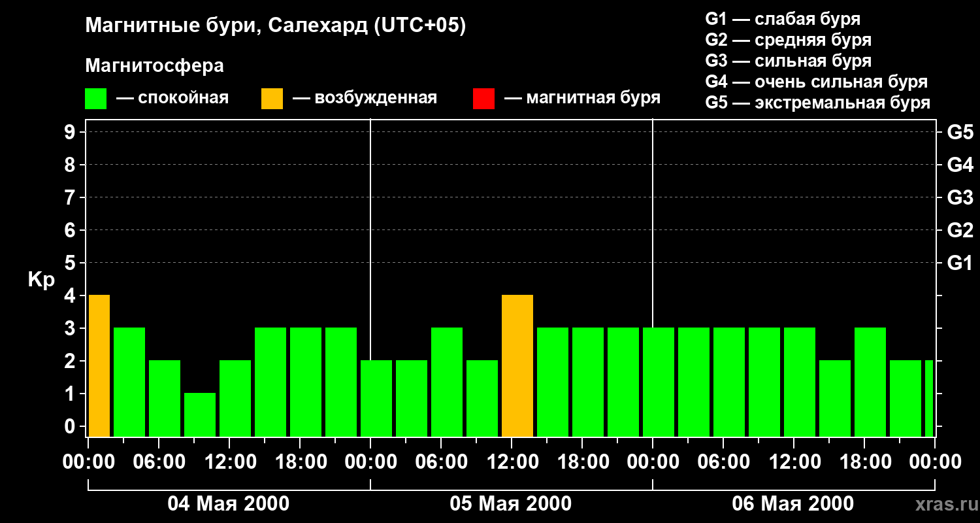980x523 pixels.
Task: Click the 'G2 — средняя буря' legend line
Action: pyautogui.click(x=789, y=40)
